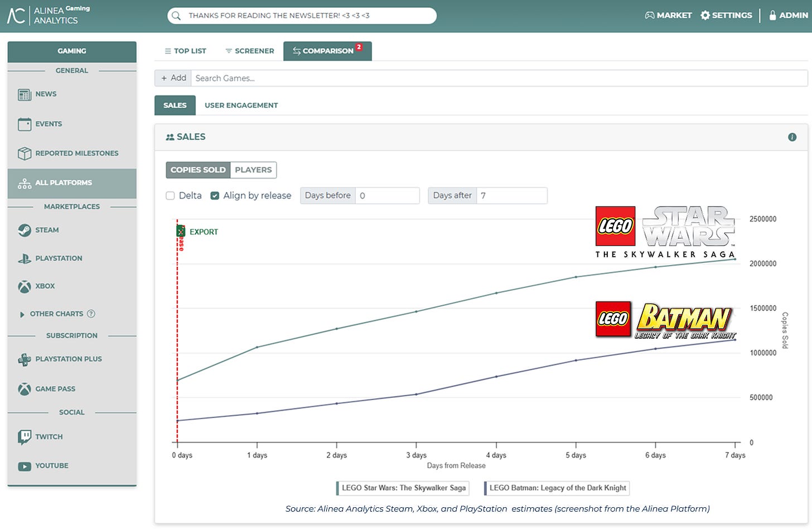This screenshot has width=812, height=529.
Task: Click the Steam logo icon
Action: 25,230
